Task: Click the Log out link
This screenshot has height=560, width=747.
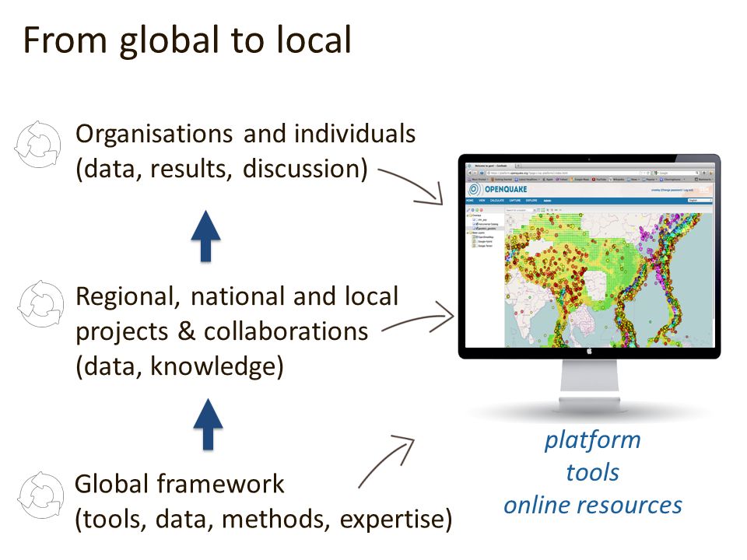Action: point(689,190)
